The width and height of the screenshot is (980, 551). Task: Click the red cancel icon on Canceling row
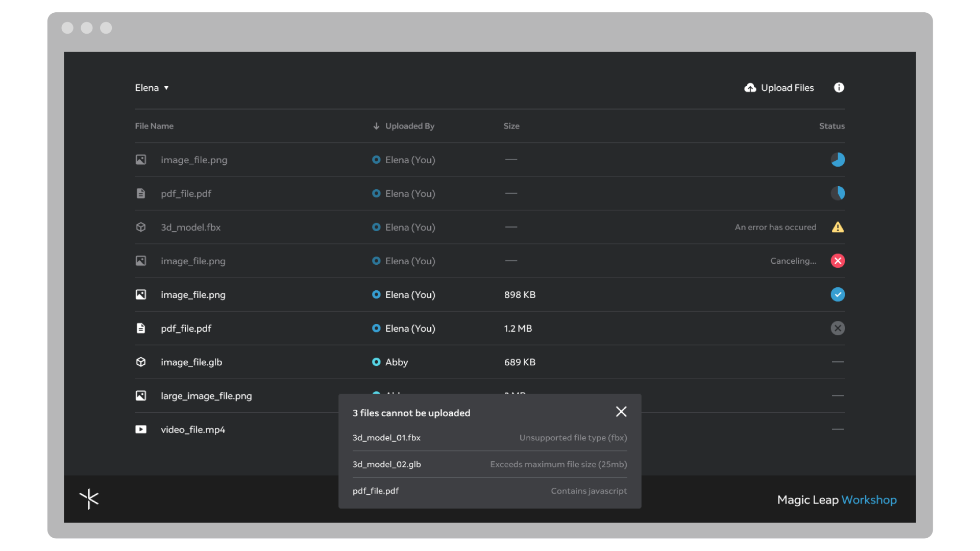click(x=838, y=261)
